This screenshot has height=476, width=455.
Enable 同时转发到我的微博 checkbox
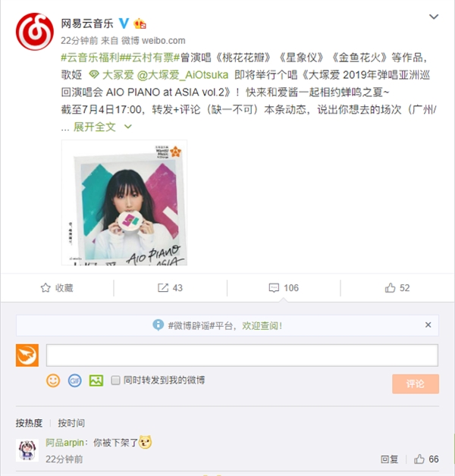coord(115,380)
